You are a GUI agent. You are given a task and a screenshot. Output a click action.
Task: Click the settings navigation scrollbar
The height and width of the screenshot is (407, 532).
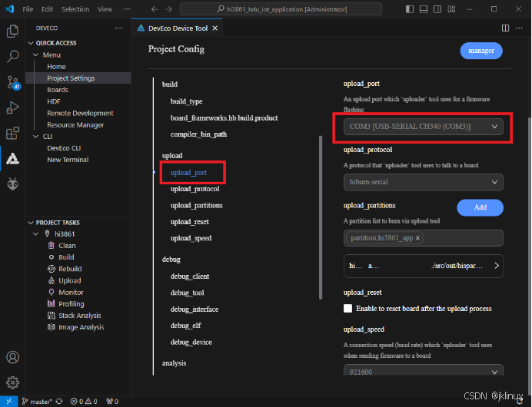tap(321, 217)
